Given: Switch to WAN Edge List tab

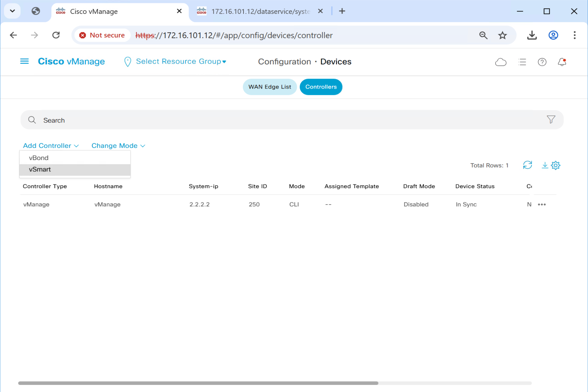Looking at the screenshot, I should [x=269, y=87].
